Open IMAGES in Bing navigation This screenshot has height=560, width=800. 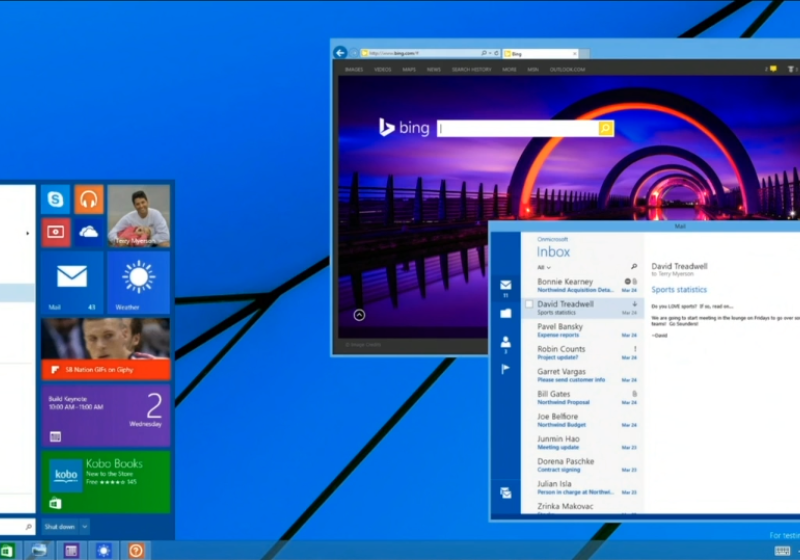[x=354, y=69]
